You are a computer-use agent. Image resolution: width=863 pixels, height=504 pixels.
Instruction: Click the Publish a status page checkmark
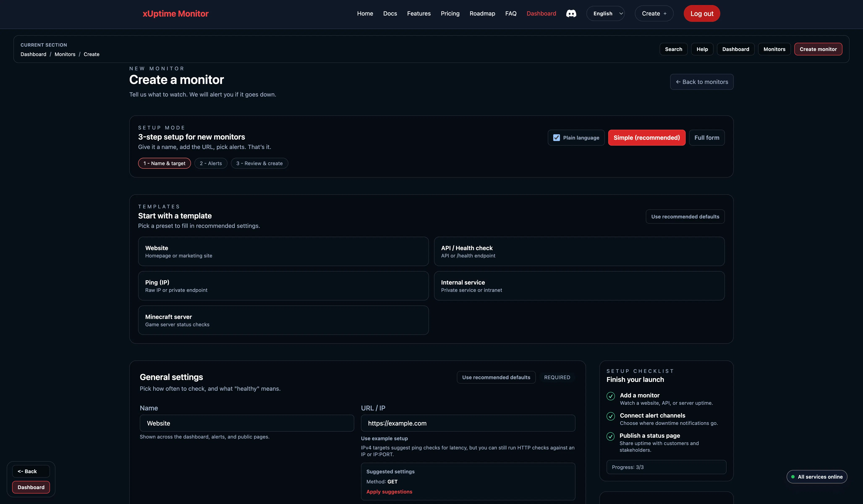(x=611, y=436)
